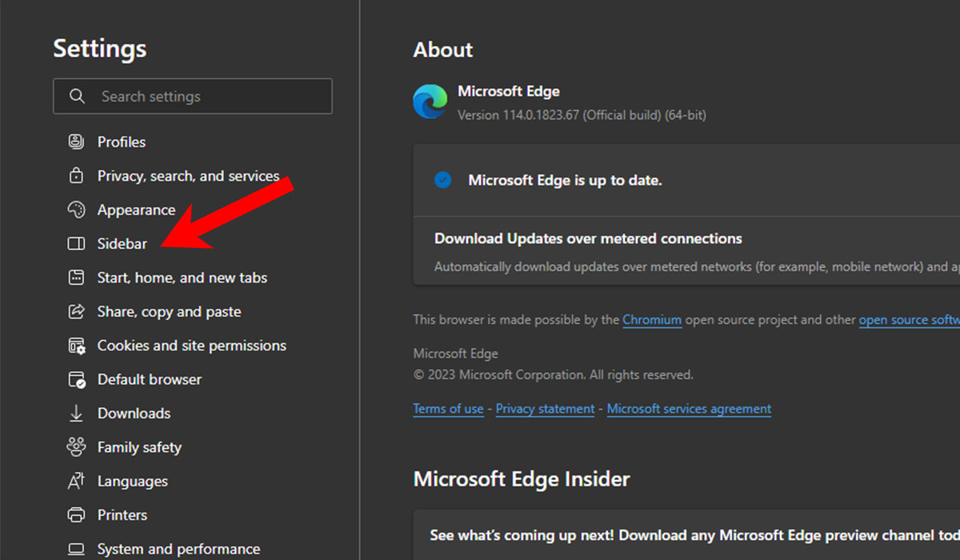
Task: Click the Cookies and site permissions icon
Action: coord(76,345)
